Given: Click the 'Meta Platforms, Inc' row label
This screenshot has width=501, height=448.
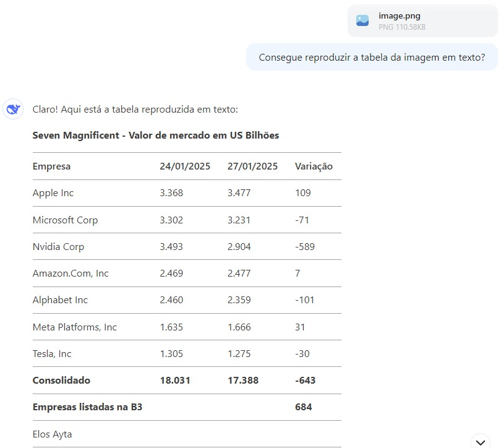Looking at the screenshot, I should 75,327.
